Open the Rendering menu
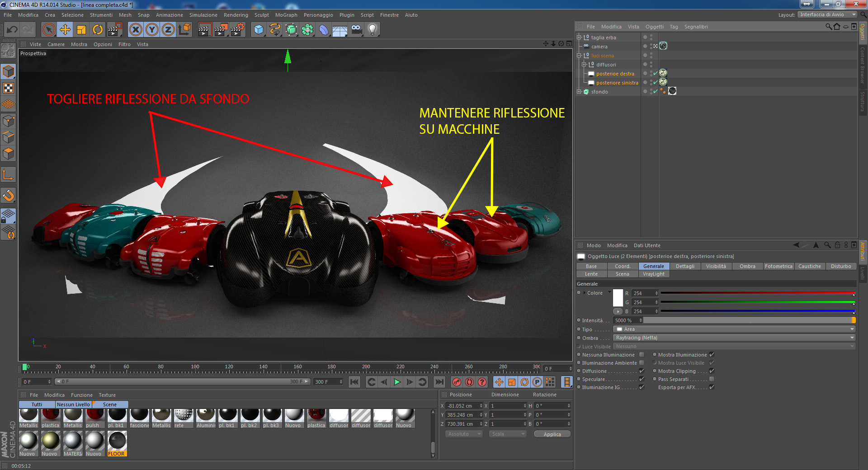 pyautogui.click(x=236, y=15)
